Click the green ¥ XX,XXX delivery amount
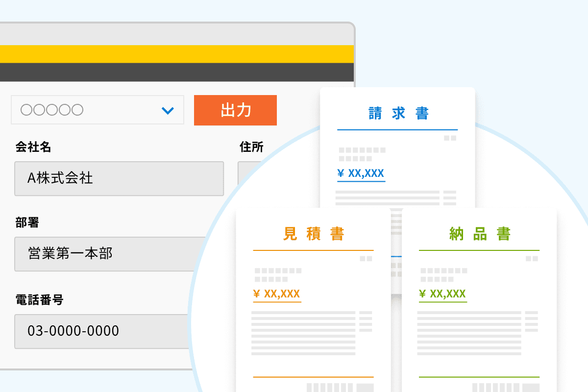Screen dimensions: 588x392 [442, 294]
